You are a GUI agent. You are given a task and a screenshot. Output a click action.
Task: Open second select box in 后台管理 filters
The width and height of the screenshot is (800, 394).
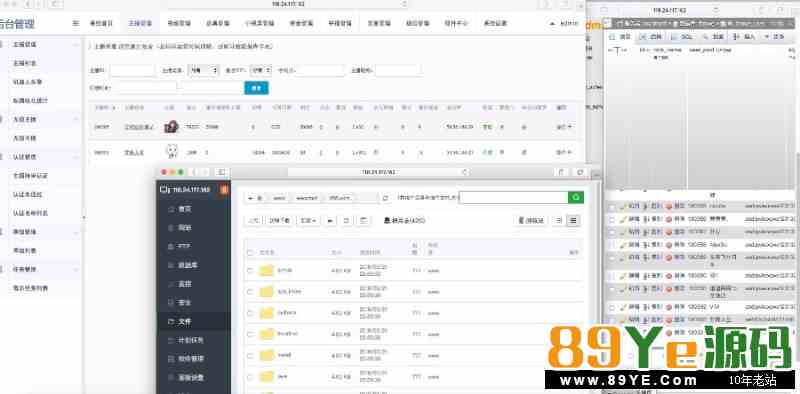click(x=260, y=70)
